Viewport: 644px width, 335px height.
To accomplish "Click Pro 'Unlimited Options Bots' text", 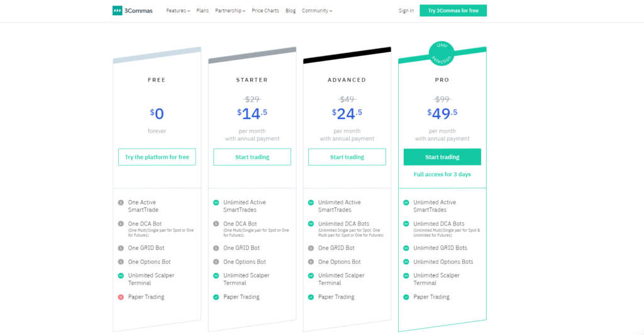I will click(443, 262).
